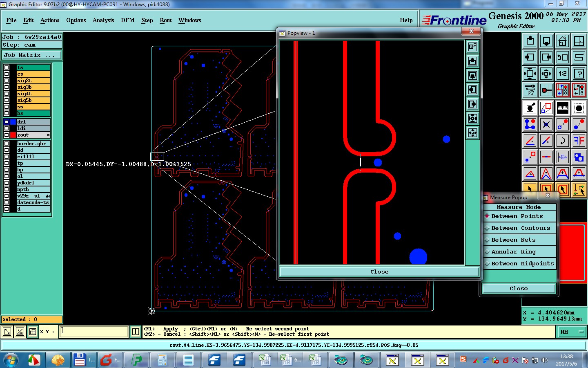Click the X Y coordinate input field
Image resolution: width=588 pixels, height=368 pixels.
(94, 332)
